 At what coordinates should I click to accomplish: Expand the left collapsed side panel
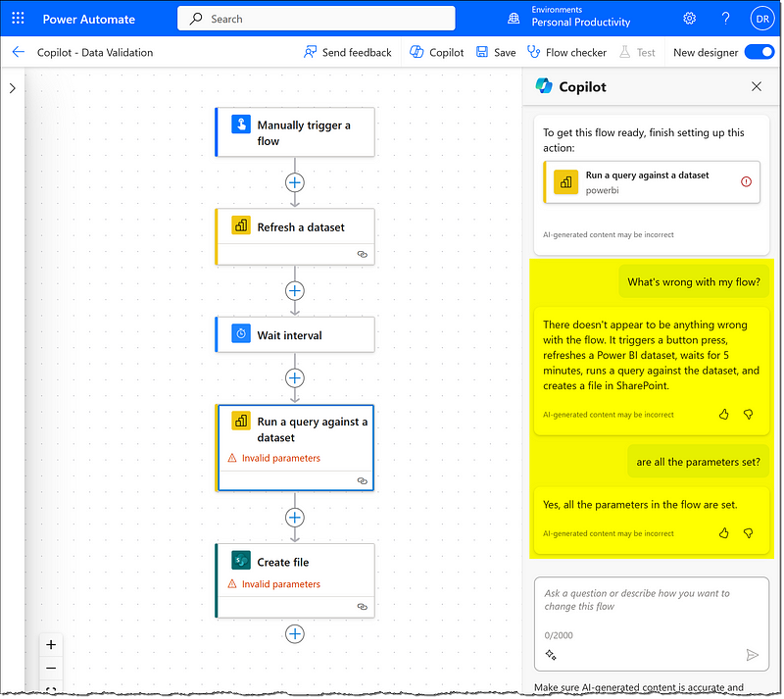tap(12, 88)
